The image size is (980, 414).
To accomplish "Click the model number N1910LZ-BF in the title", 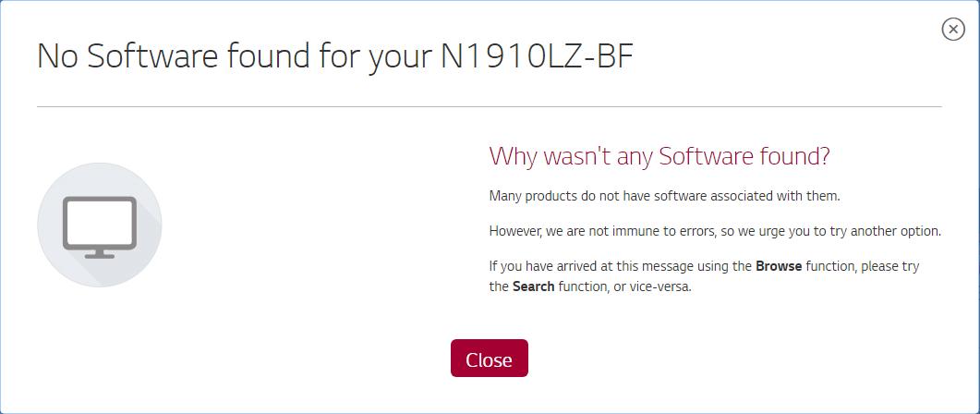I will pos(538,55).
